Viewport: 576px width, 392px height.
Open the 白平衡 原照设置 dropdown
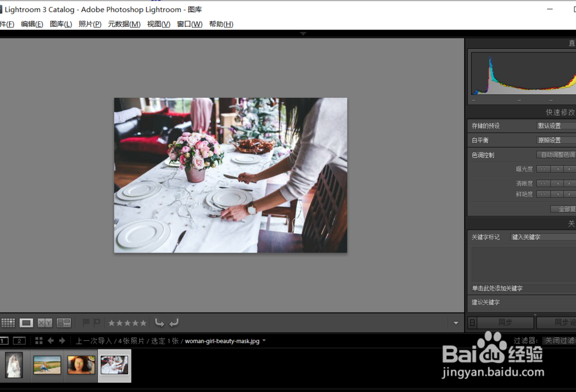(x=556, y=140)
